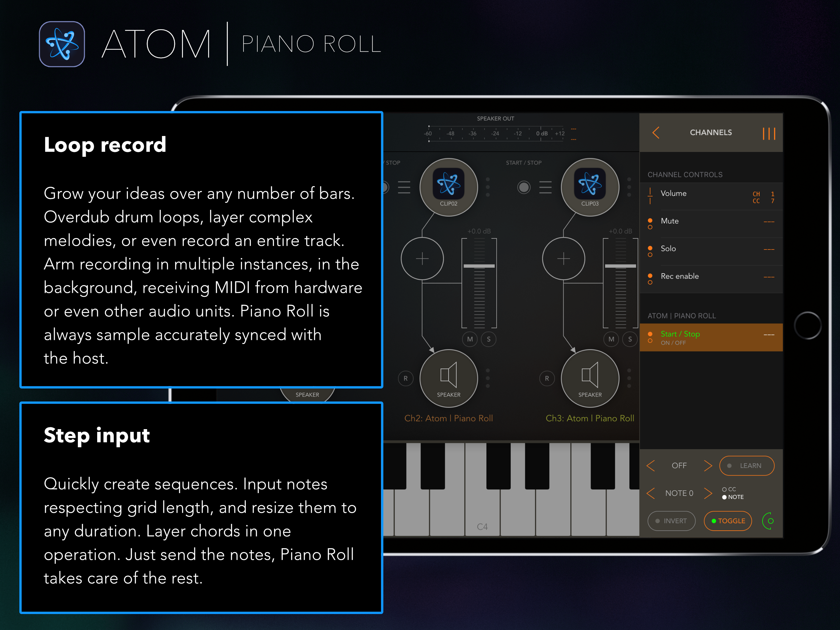Open the CLIP02 Atom plugin node
Screen dimensions: 840x630
(449, 187)
